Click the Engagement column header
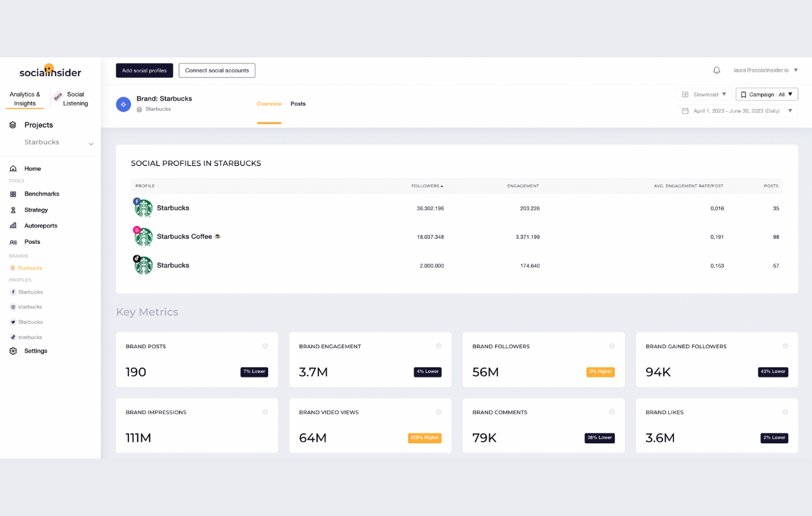Viewport: 812px width, 516px height. point(523,186)
